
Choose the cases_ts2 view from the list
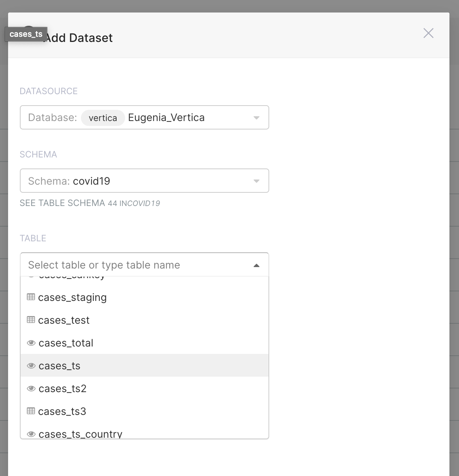63,388
